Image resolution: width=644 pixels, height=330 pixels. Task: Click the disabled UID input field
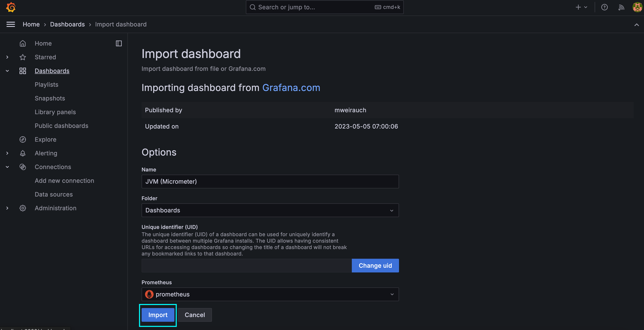247,266
